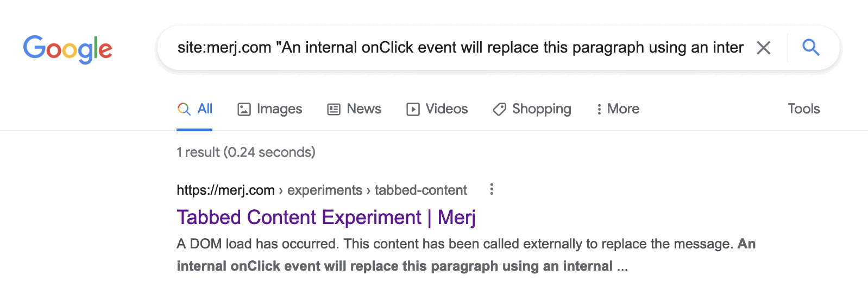Image resolution: width=868 pixels, height=307 pixels.
Task: Open result options three-dot menu
Action: [492, 189]
